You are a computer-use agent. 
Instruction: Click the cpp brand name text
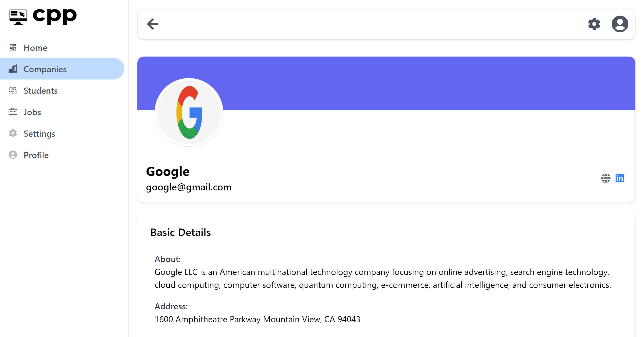click(x=55, y=17)
